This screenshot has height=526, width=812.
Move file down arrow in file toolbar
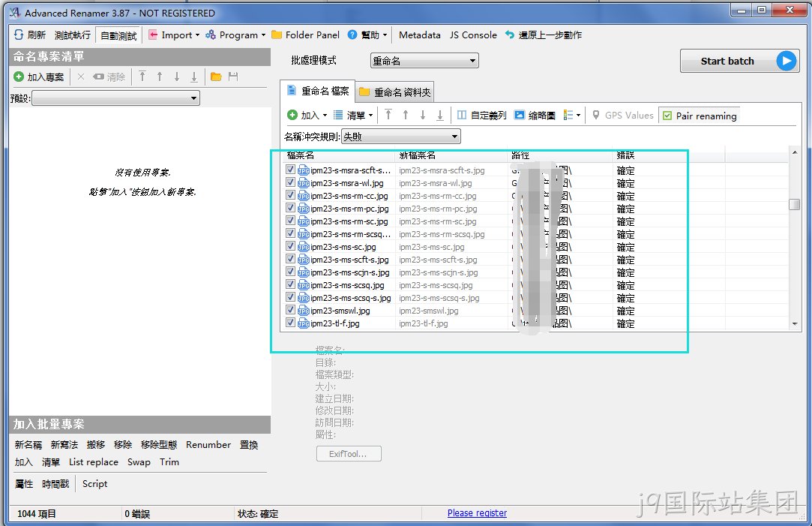coord(423,115)
